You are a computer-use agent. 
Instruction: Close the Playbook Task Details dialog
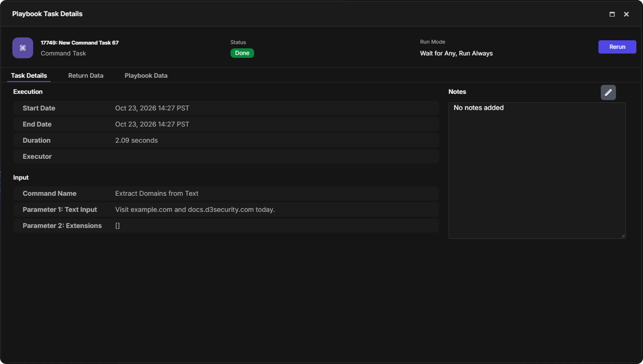[626, 14]
